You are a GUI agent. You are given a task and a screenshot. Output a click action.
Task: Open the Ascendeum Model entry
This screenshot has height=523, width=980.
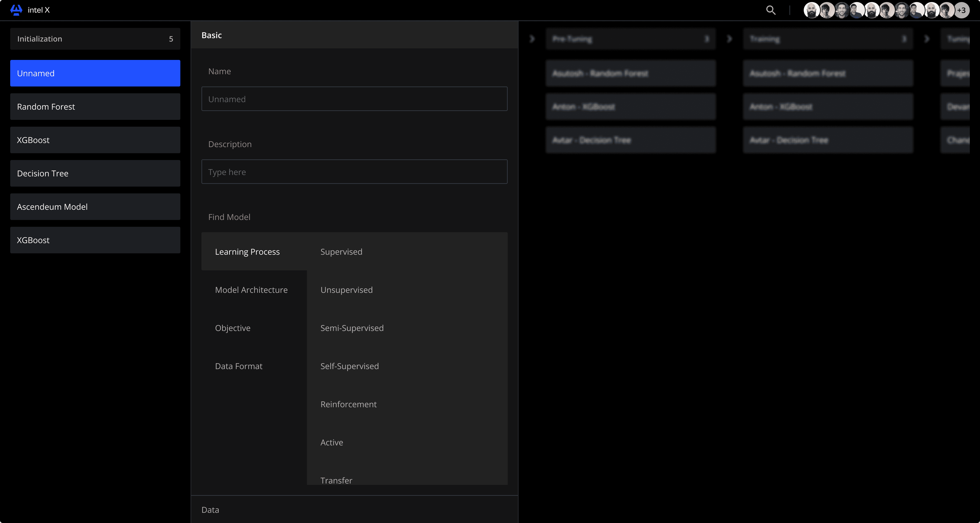[95, 207]
